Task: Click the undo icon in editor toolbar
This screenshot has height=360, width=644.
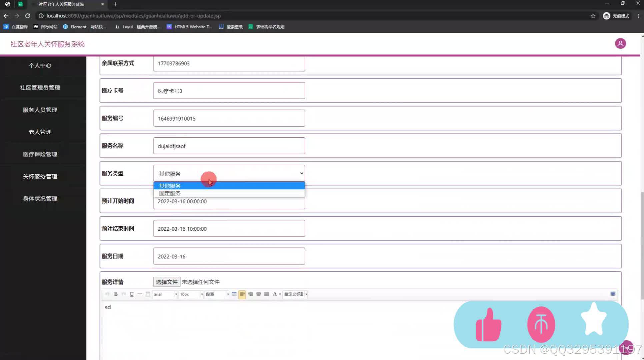Action: pyautogui.click(x=107, y=294)
